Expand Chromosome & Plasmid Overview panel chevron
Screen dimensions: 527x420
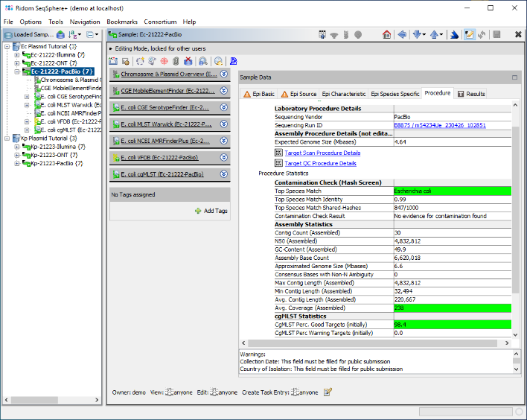pos(223,74)
